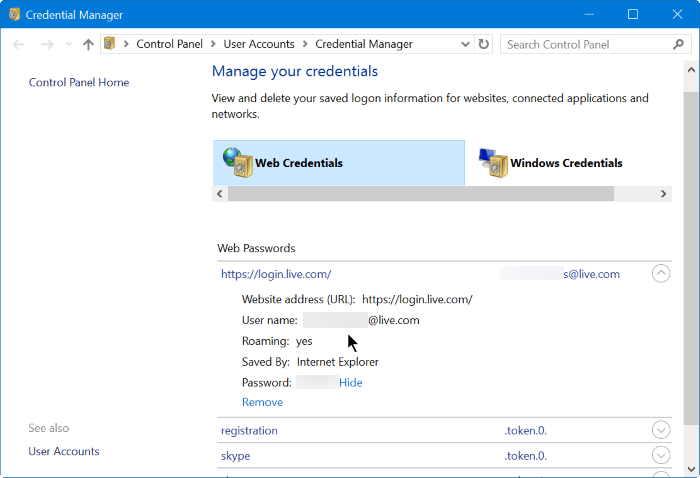Click the vertical scrollbar thumb
The image size is (700, 478).
pos(691,259)
